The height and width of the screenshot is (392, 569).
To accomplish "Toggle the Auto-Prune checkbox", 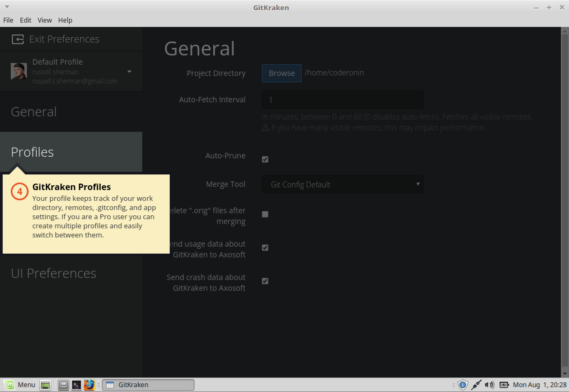I will [x=265, y=159].
